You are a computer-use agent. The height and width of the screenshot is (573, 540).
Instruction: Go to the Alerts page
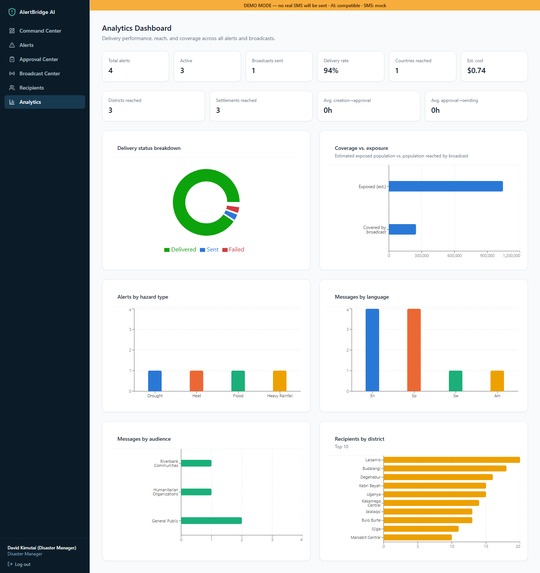pyautogui.click(x=45, y=45)
